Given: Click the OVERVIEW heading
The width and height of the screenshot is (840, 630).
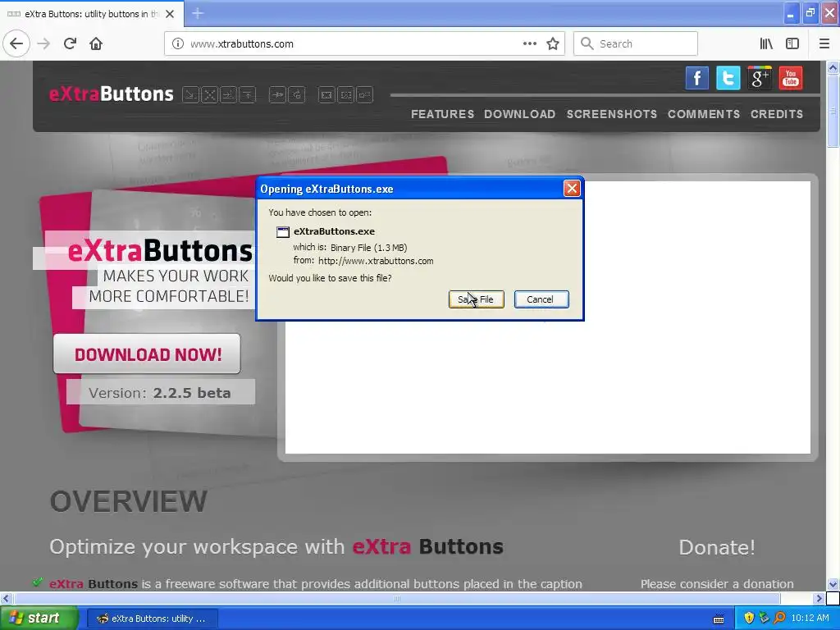Looking at the screenshot, I should 129,501.
